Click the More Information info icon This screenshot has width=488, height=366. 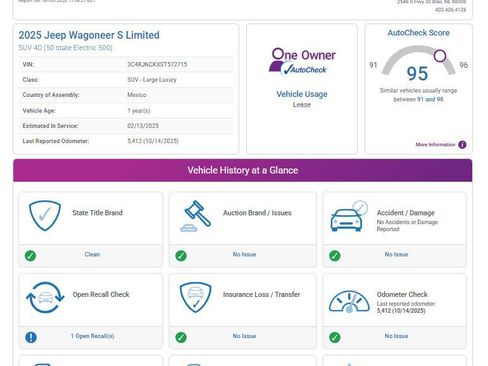(x=462, y=144)
